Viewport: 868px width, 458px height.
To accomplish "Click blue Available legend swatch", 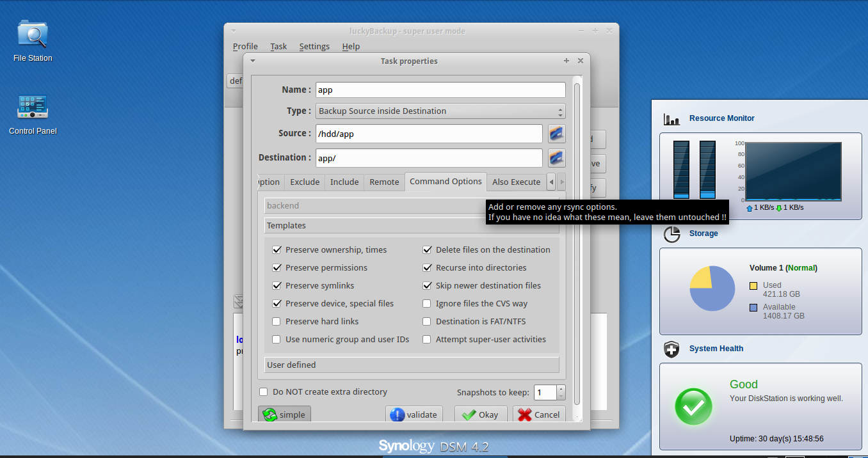I will point(753,308).
